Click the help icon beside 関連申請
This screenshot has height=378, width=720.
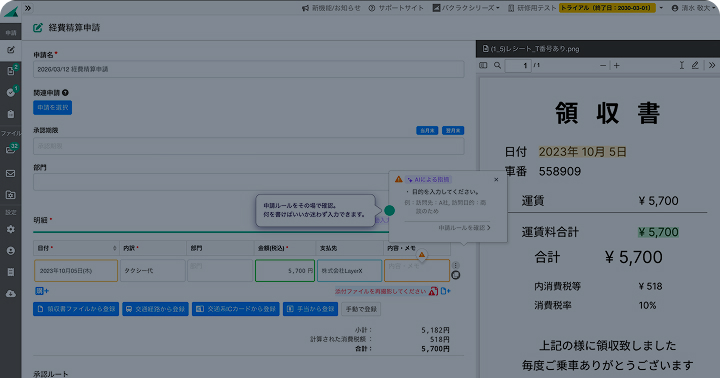[65, 93]
